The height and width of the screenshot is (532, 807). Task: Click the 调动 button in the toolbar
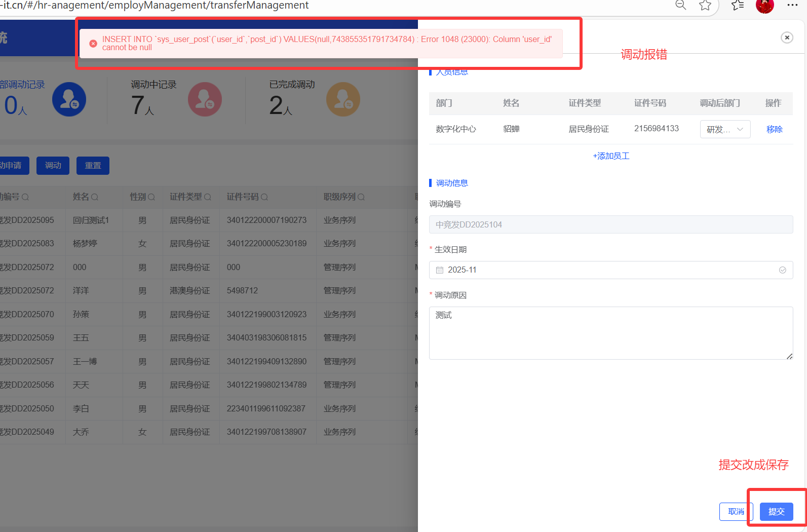pyautogui.click(x=53, y=166)
